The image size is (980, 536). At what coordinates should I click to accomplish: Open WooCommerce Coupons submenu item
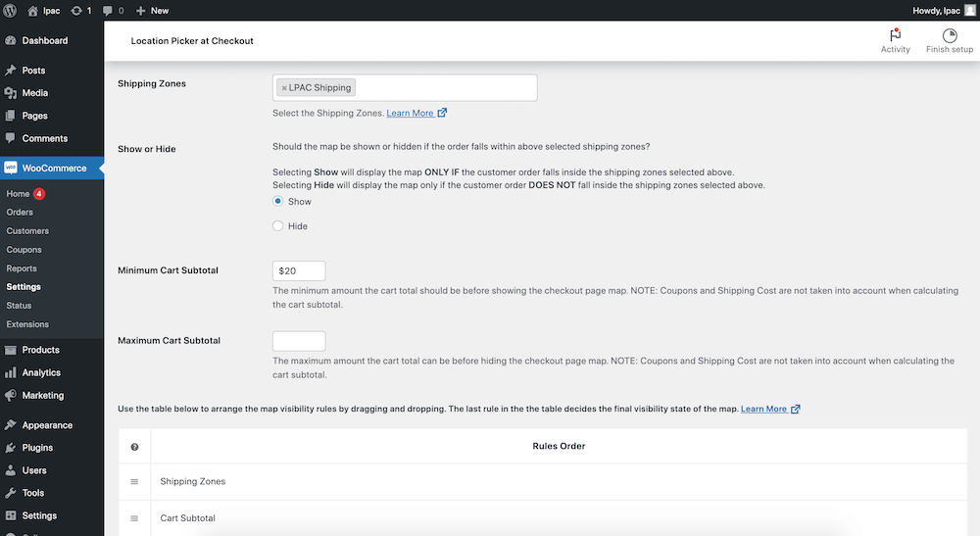[24, 250]
